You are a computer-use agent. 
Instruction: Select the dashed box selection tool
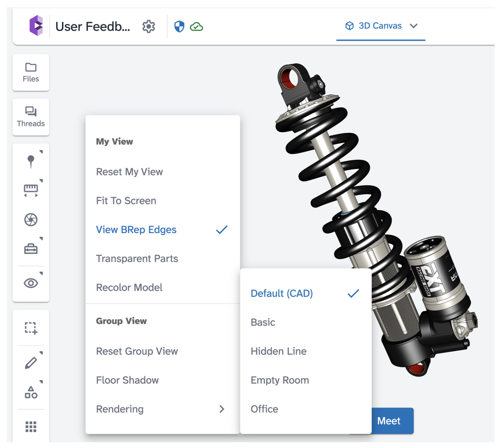click(x=31, y=328)
